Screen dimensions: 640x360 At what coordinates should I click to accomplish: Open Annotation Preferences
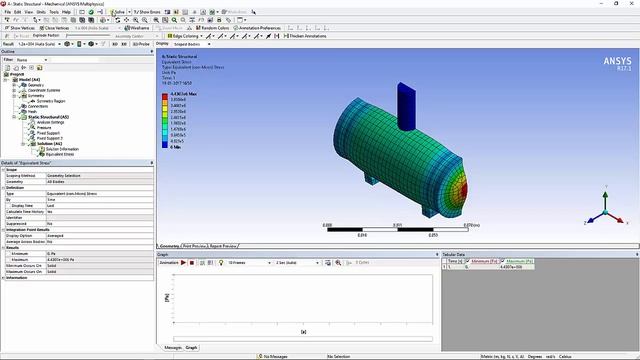pyautogui.click(x=257, y=28)
